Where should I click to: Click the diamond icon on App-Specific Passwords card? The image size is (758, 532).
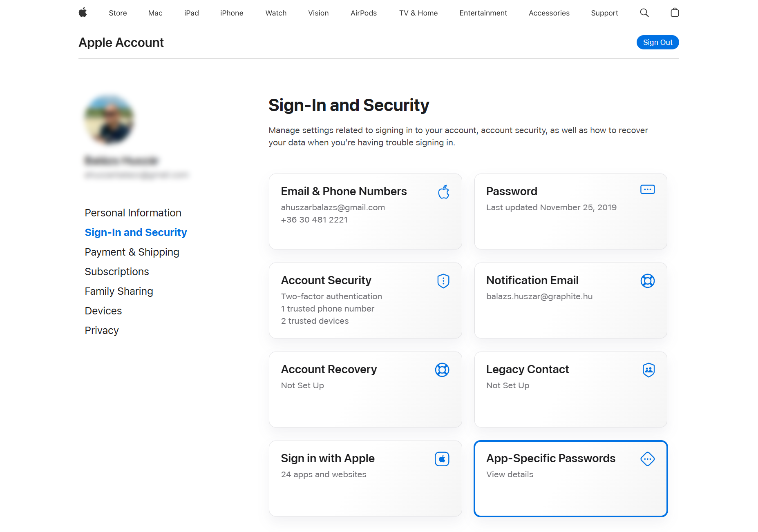pyautogui.click(x=648, y=459)
